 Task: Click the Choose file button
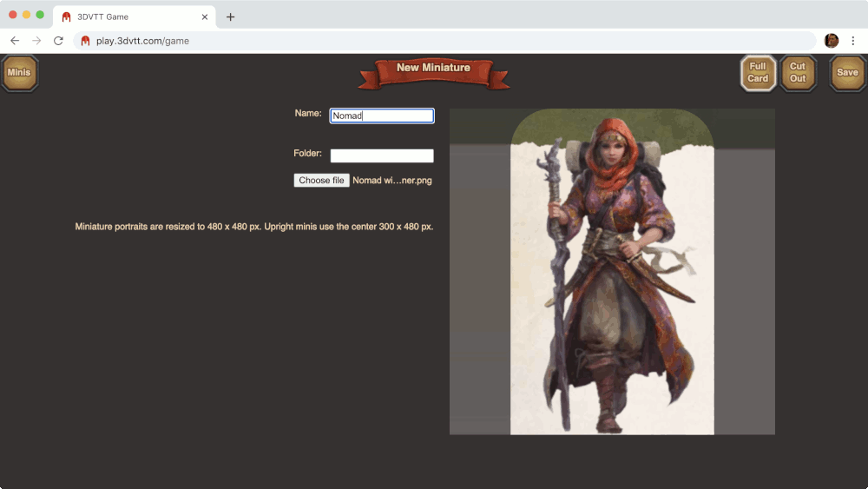pos(322,180)
